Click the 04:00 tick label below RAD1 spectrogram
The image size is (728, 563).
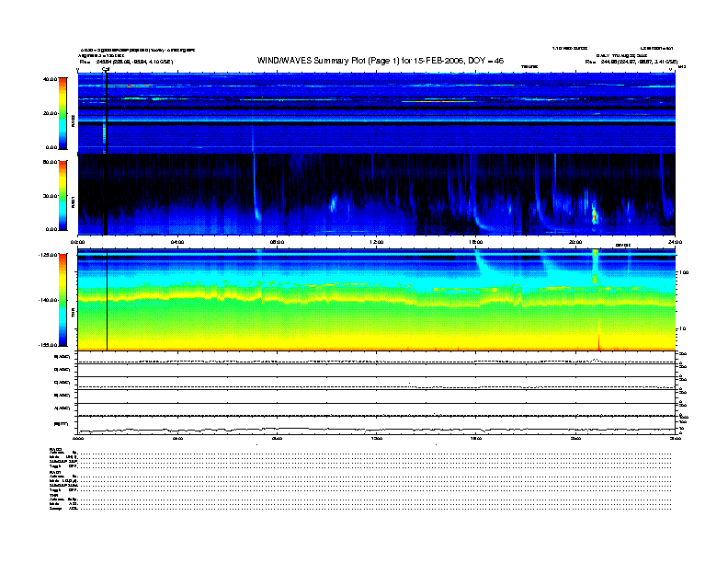pyautogui.click(x=177, y=242)
